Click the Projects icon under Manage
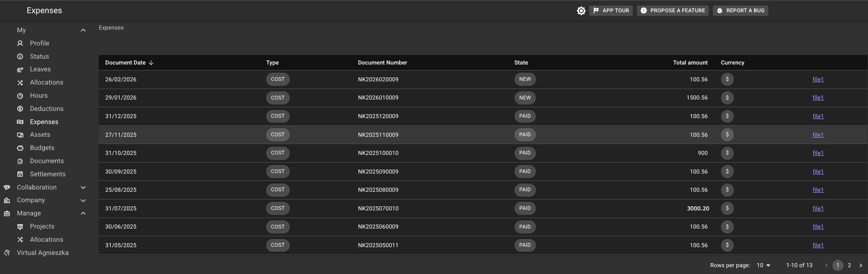Screen dimensions: 868x274 click(20, 226)
